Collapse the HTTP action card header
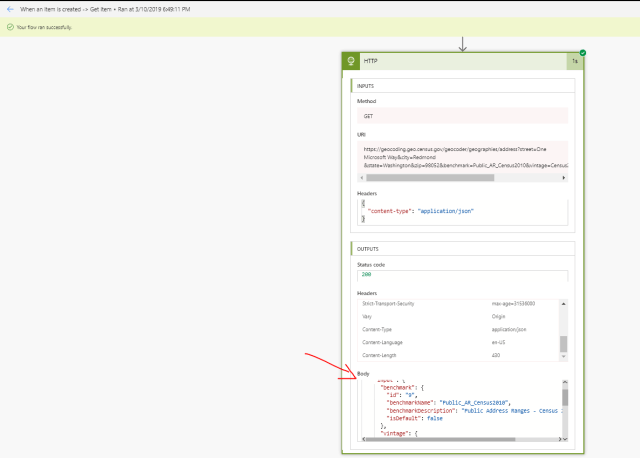Screen dimensions: 640x458 click(x=460, y=61)
